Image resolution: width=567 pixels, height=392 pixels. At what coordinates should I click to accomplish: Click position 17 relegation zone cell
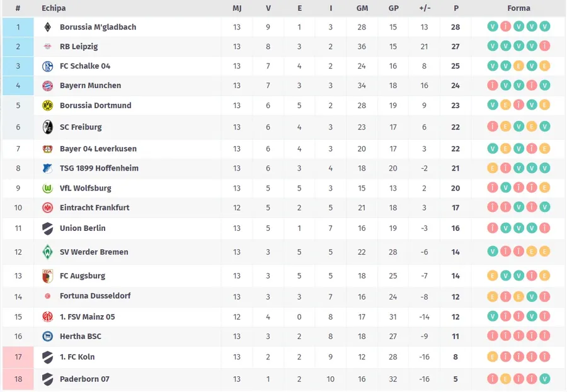[18, 357]
